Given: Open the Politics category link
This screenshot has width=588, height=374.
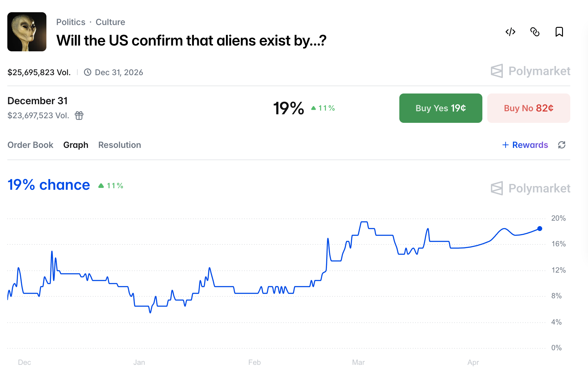Looking at the screenshot, I should [71, 22].
